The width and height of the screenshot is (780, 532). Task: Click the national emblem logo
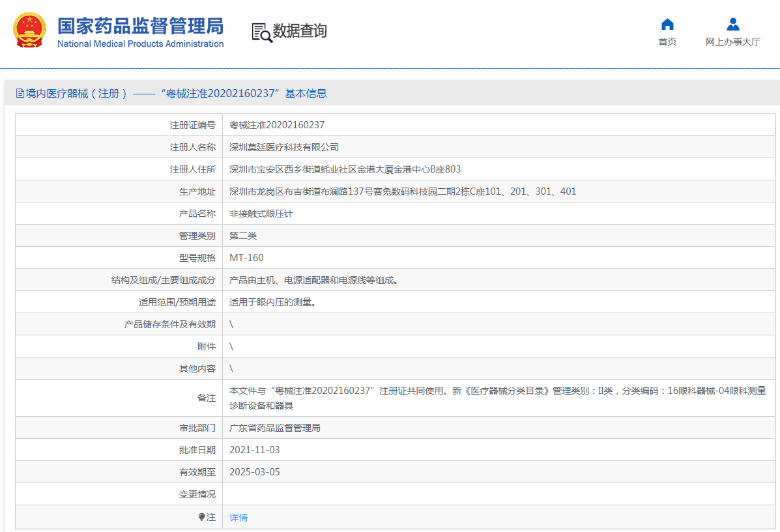29,31
